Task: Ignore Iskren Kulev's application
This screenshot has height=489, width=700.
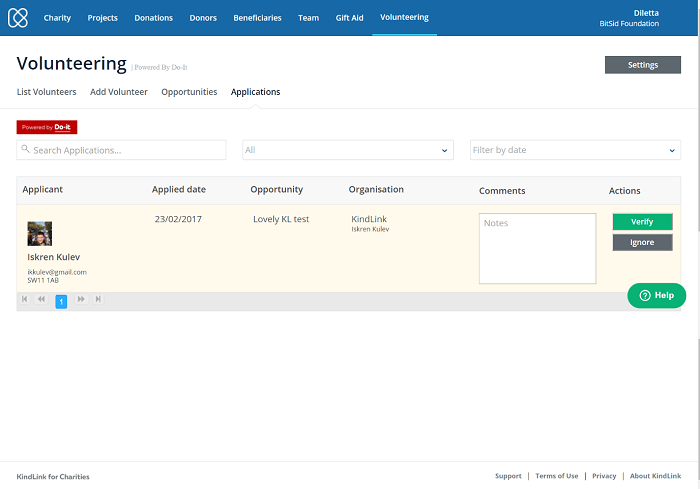Action: [x=642, y=242]
